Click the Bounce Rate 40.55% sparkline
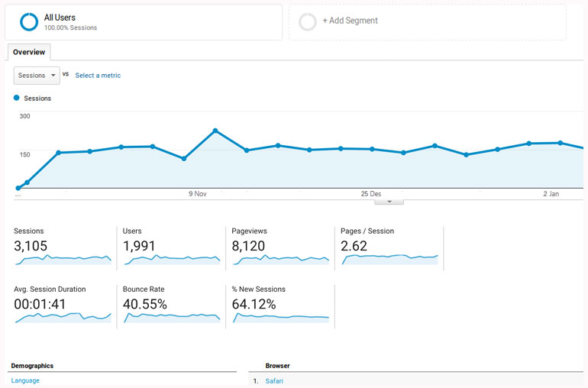The image size is (588, 388). [171, 317]
